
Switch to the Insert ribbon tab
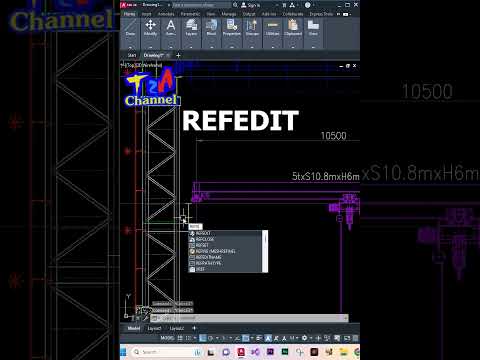pyautogui.click(x=147, y=14)
